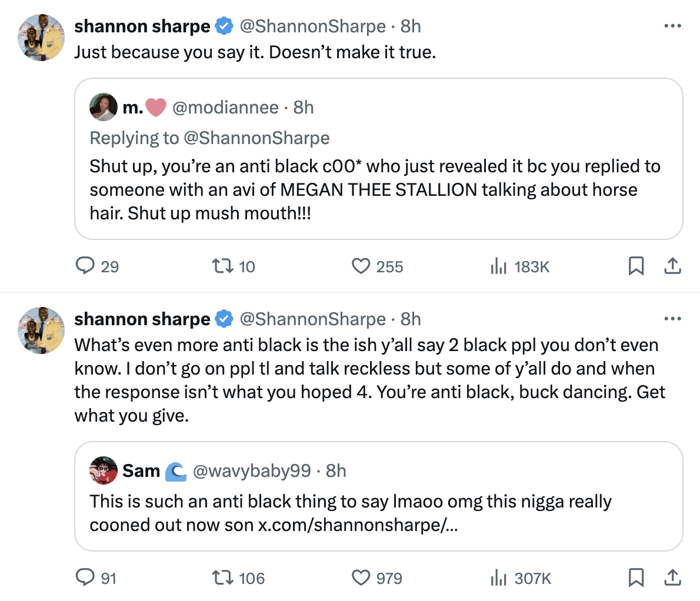
Task: Open the @modiannee handle in quoted tweet
Action: tap(225, 108)
